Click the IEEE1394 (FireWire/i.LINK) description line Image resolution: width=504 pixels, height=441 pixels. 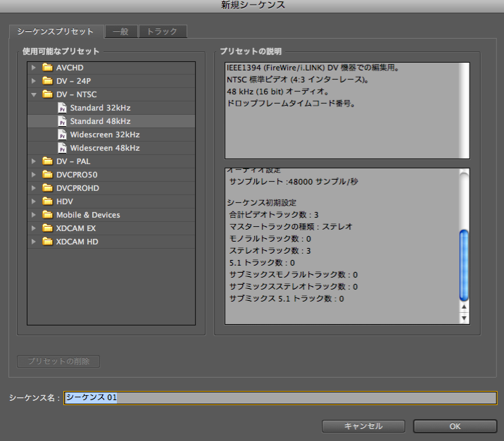[x=313, y=68]
